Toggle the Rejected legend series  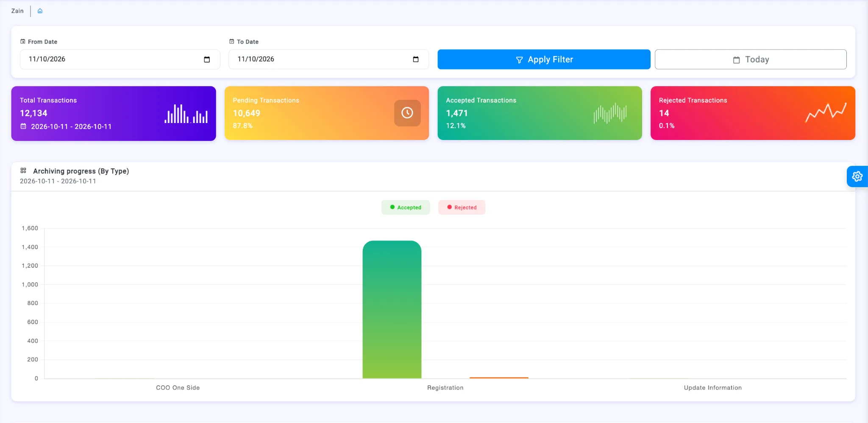coord(462,207)
